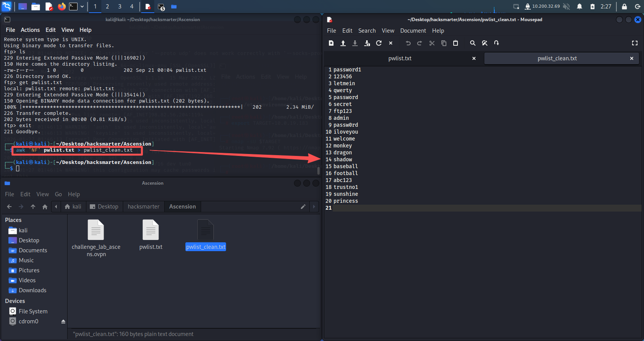
Task: Eject the cdrom0 device
Action: [63, 321]
